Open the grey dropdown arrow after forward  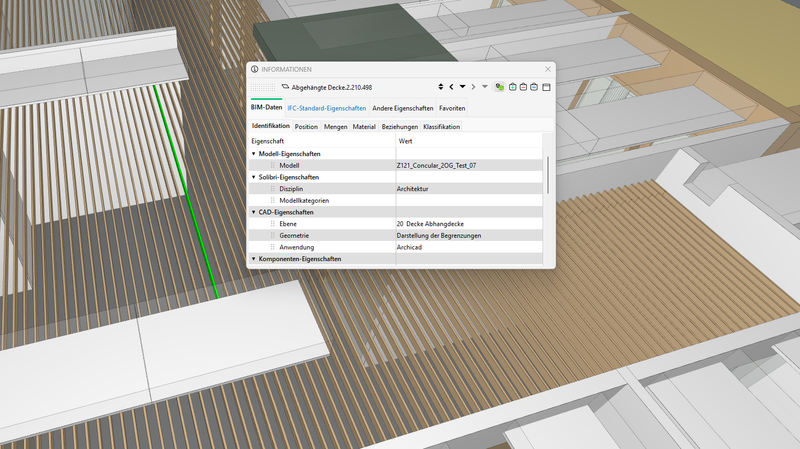click(485, 87)
